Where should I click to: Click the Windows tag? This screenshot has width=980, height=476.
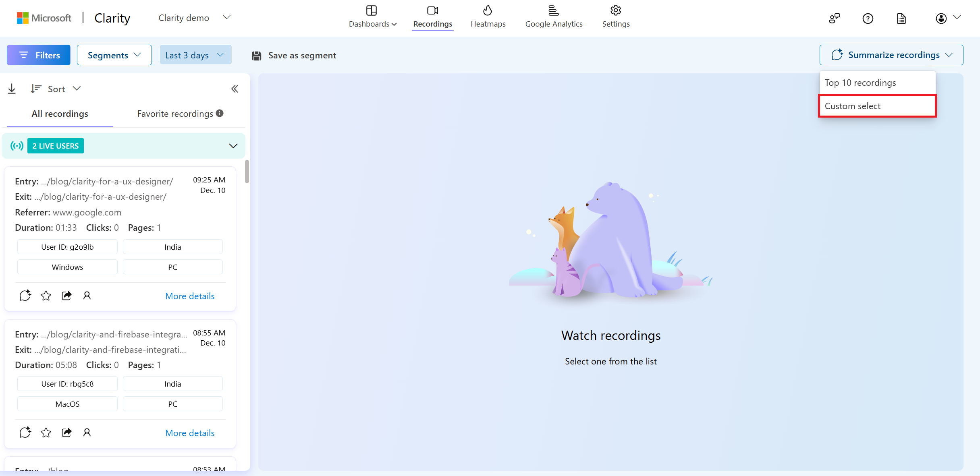67,267
